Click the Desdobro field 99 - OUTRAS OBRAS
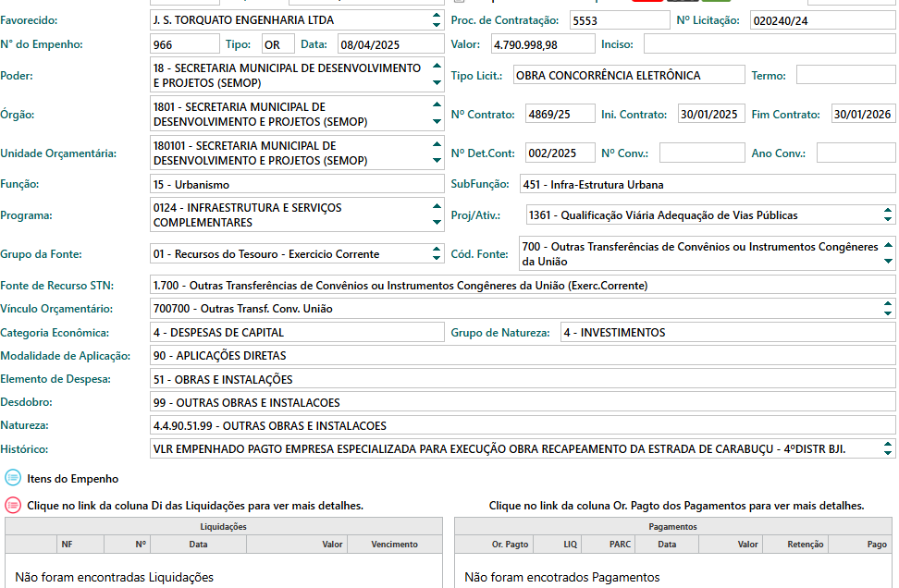899x588 pixels. [x=523, y=402]
